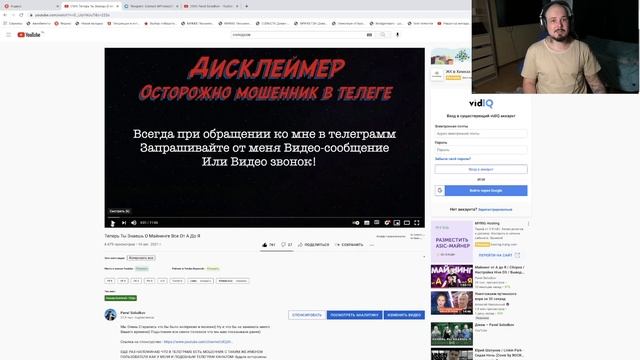Open ad options three-dot icon

point(529,224)
